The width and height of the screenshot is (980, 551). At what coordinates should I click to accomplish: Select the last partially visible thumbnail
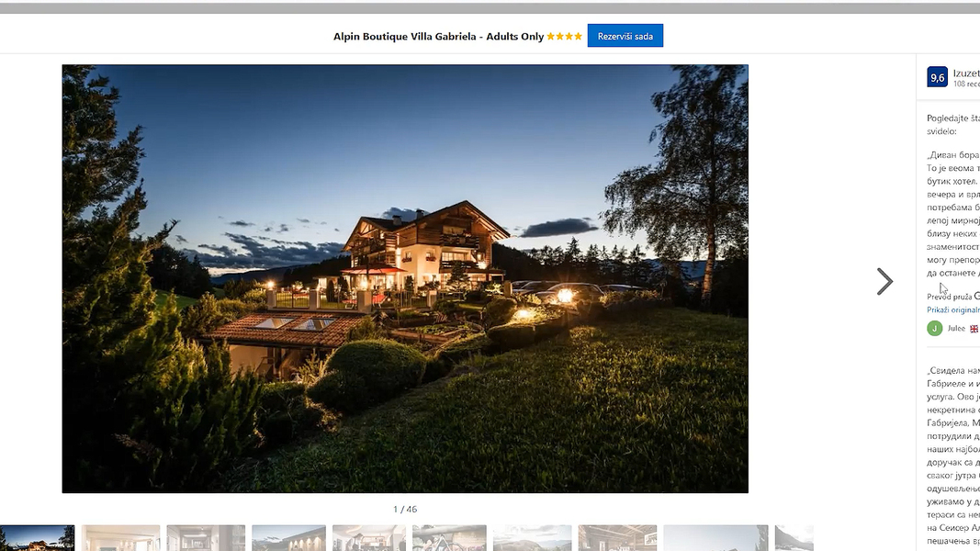click(794, 538)
